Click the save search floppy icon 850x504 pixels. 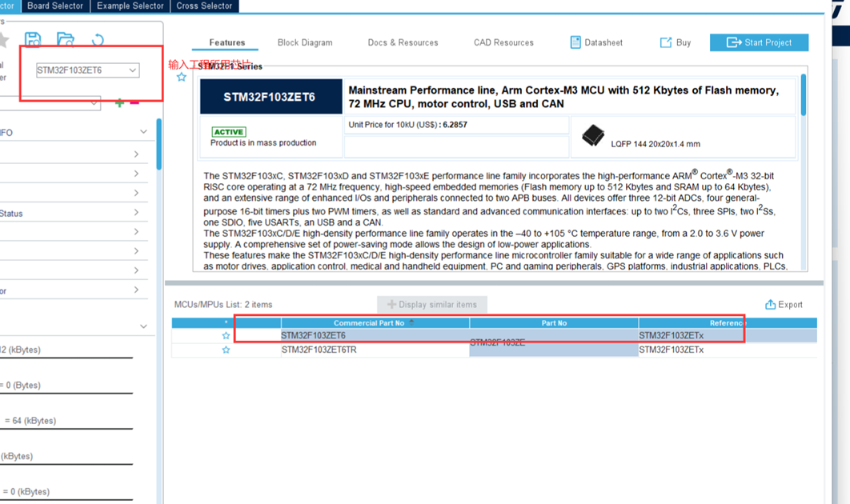click(33, 39)
